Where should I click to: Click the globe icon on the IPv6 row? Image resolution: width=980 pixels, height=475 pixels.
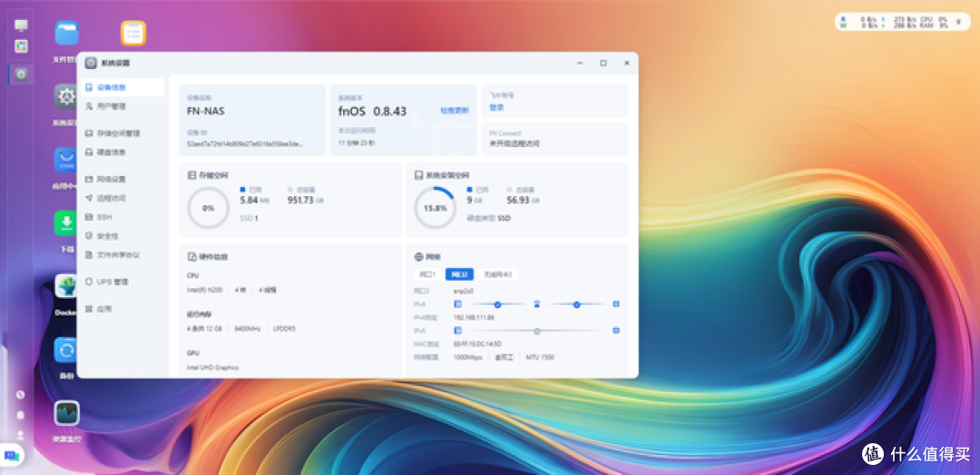pyautogui.click(x=616, y=331)
